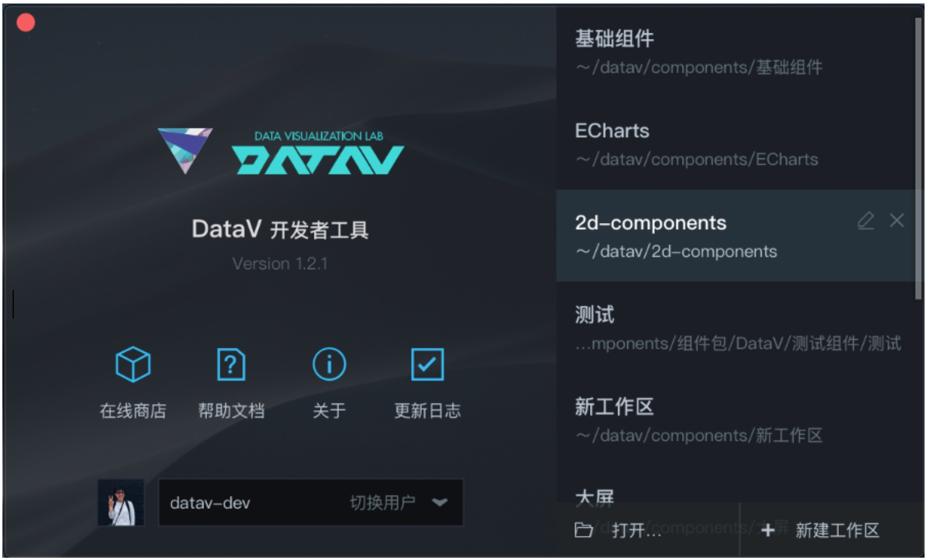Click the 在线商店 label
The height and width of the screenshot is (560, 928).
tap(133, 411)
